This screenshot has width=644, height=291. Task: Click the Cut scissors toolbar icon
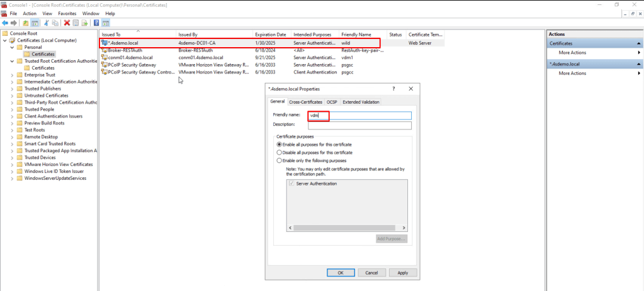pyautogui.click(x=46, y=23)
